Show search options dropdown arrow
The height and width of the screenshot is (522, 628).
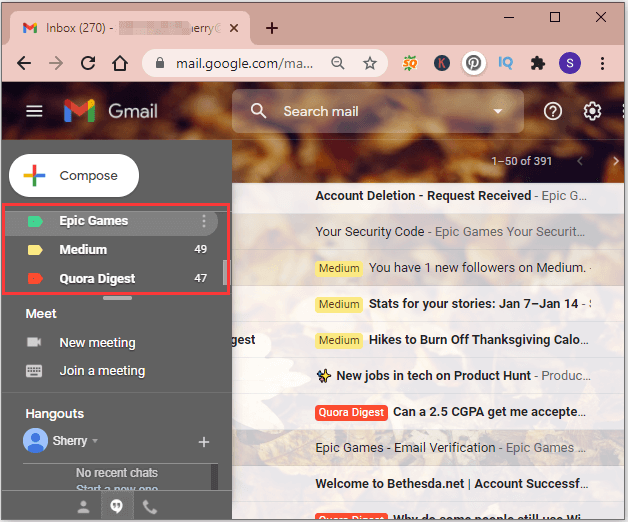(x=498, y=111)
